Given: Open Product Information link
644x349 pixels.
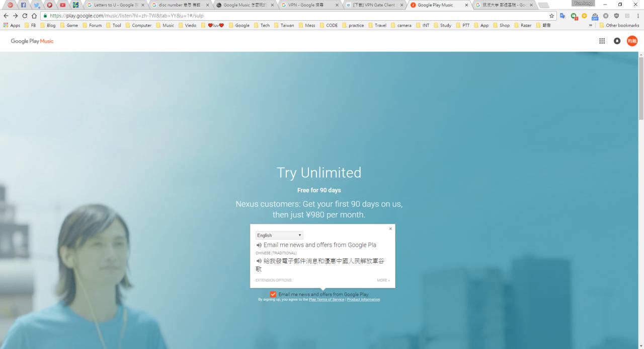Looking at the screenshot, I should click(x=363, y=300).
